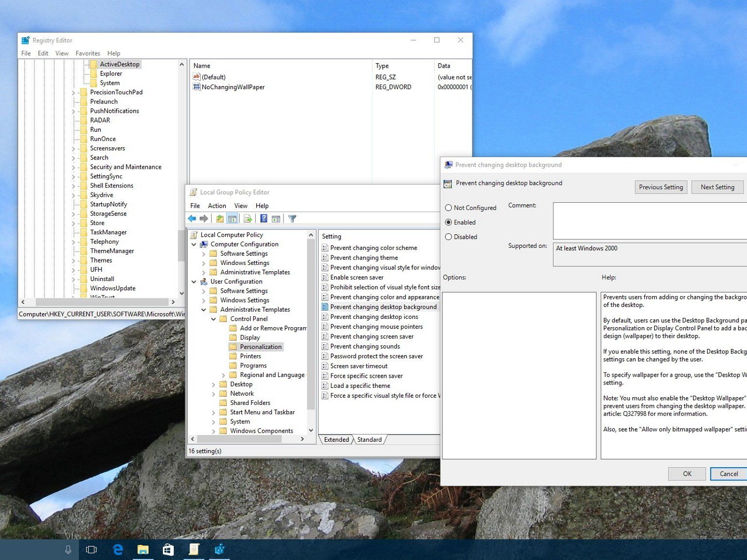This screenshot has width=747, height=560.
Task: Select the NoChangingWallPaper registry value
Action: click(233, 87)
